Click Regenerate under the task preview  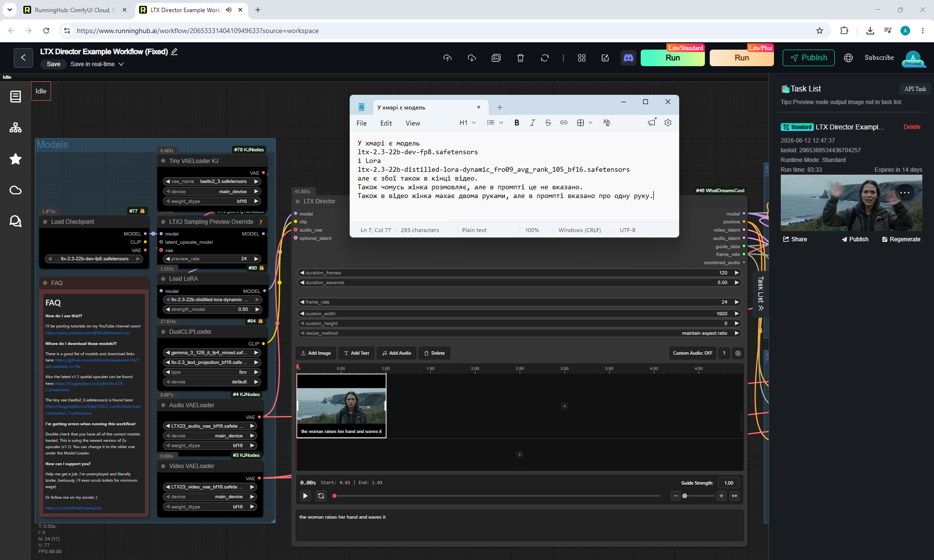click(901, 239)
